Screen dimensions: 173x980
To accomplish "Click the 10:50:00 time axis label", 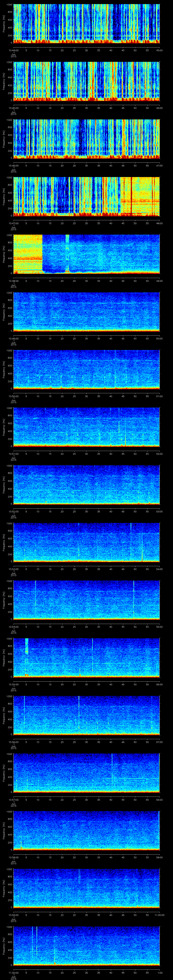I will (13, 396).
